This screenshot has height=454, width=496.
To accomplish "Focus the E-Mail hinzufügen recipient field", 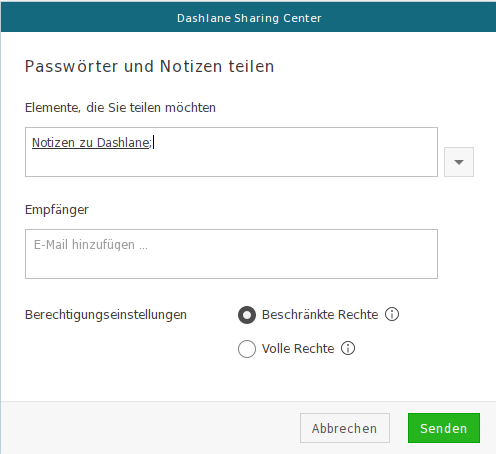I will (x=231, y=254).
